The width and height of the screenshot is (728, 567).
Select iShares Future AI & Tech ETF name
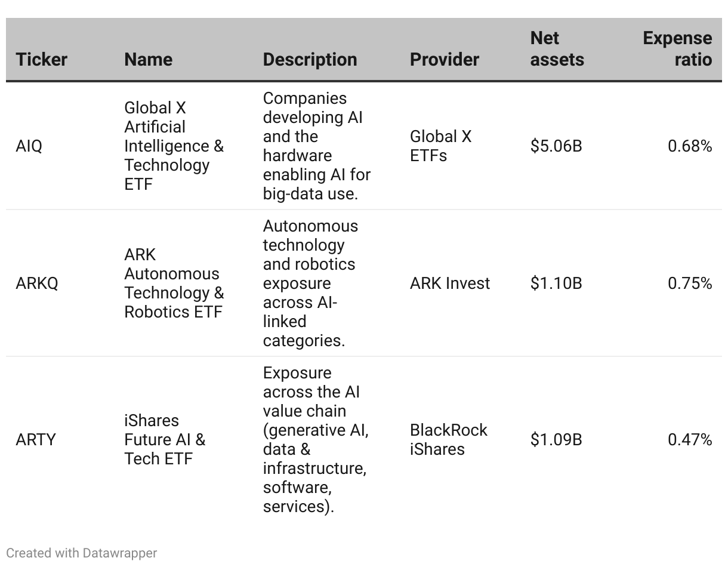[165, 440]
